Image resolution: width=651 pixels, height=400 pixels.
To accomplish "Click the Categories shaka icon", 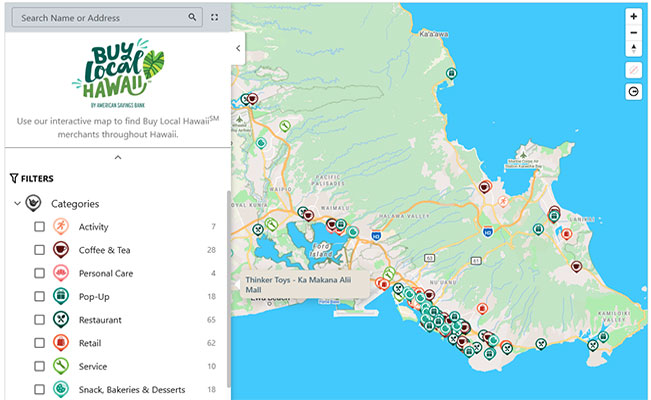I will point(33,203).
